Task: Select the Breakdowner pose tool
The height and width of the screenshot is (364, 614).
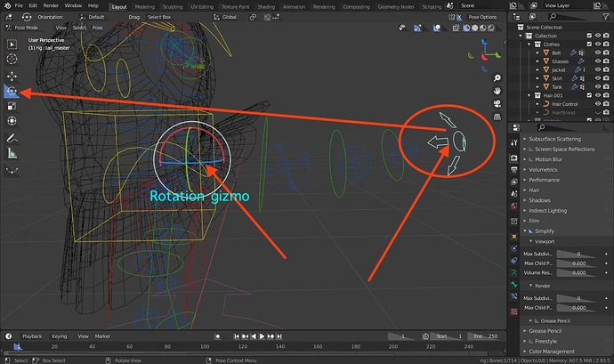Action: pyautogui.click(x=12, y=171)
